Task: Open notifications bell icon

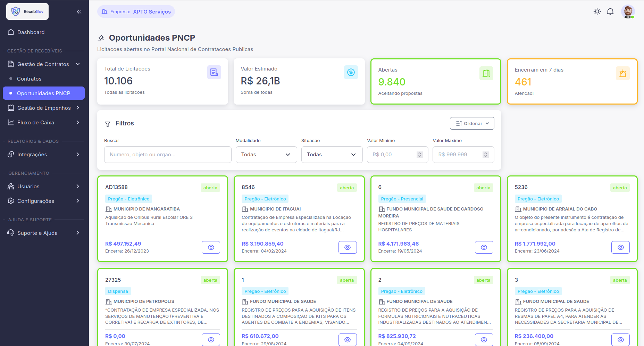Action: (610, 11)
